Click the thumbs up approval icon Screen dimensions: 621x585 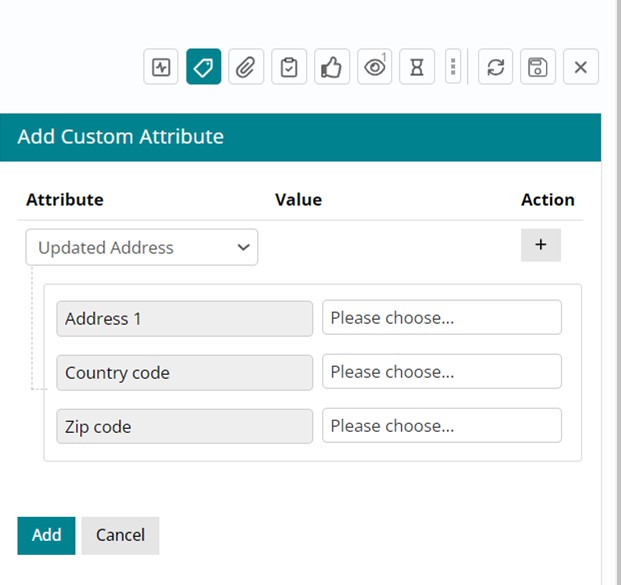click(331, 68)
